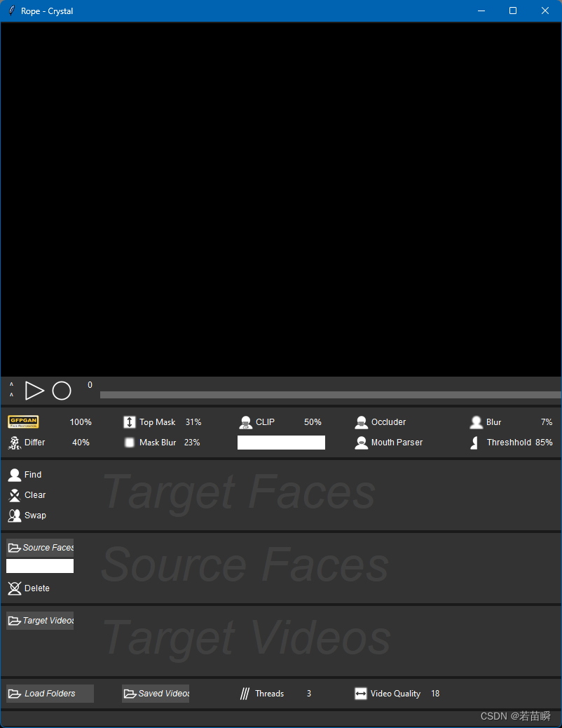The image size is (562, 728).
Task: Click the Delete crossed-out icon
Action: (x=15, y=588)
